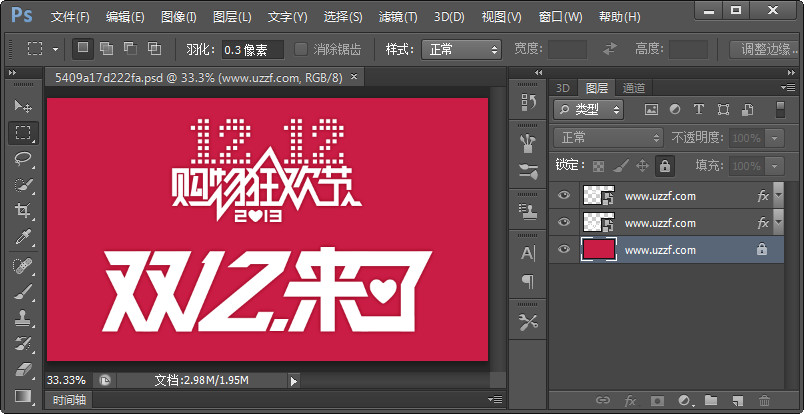Open the 文件(F) menu
804x414 pixels.
[x=70, y=17]
